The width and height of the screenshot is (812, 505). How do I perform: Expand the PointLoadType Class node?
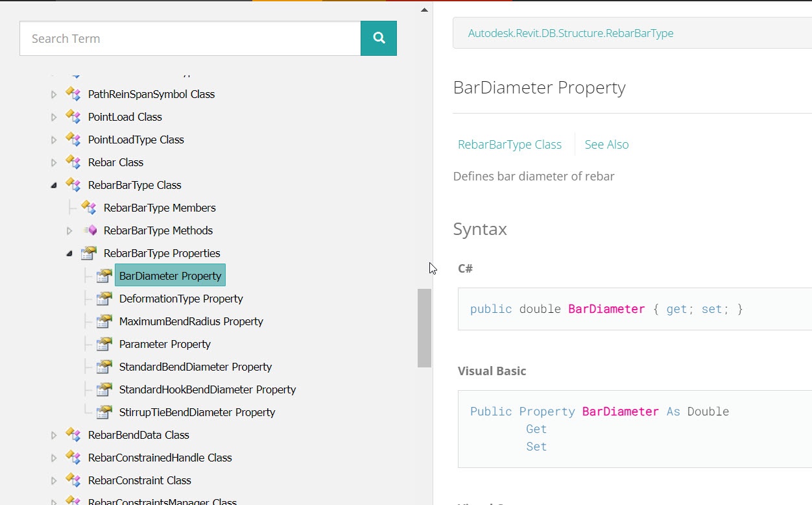pos(54,140)
